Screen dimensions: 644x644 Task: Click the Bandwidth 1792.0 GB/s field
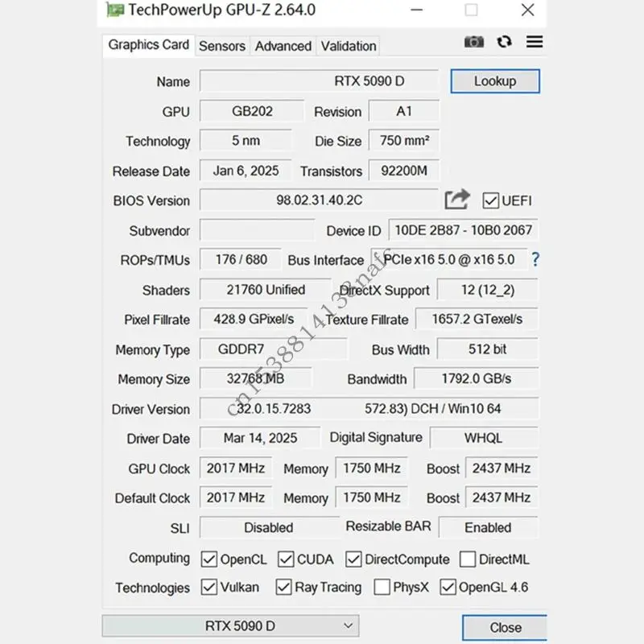pos(476,378)
